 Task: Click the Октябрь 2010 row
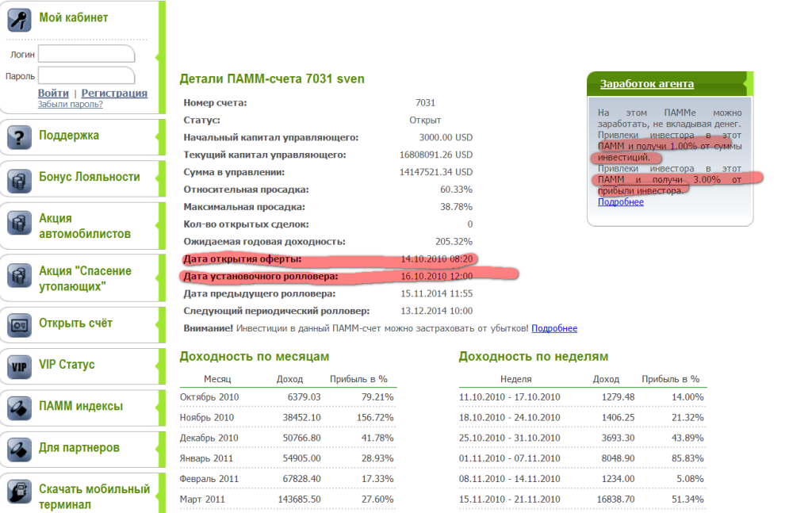[x=288, y=397]
